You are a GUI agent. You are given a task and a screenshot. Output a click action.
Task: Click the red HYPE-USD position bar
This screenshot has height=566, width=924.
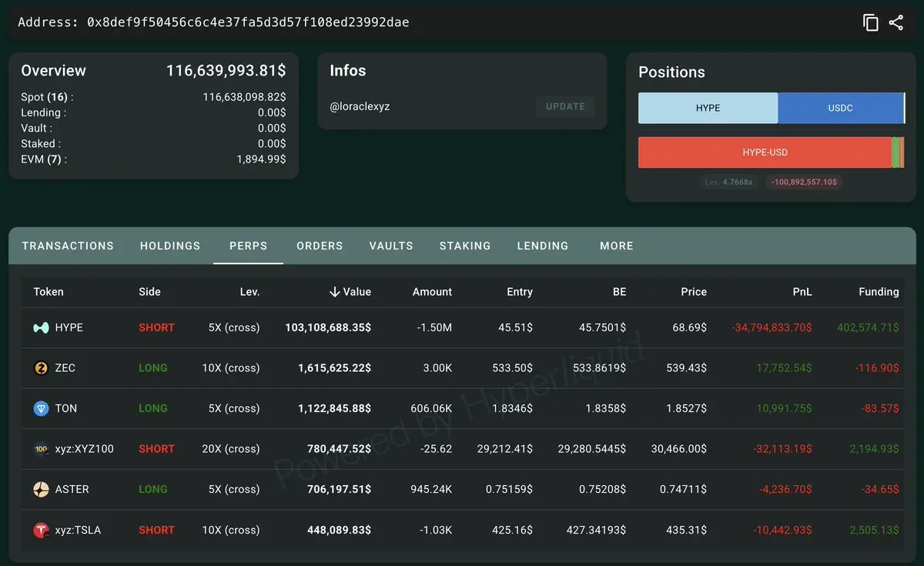pyautogui.click(x=765, y=152)
